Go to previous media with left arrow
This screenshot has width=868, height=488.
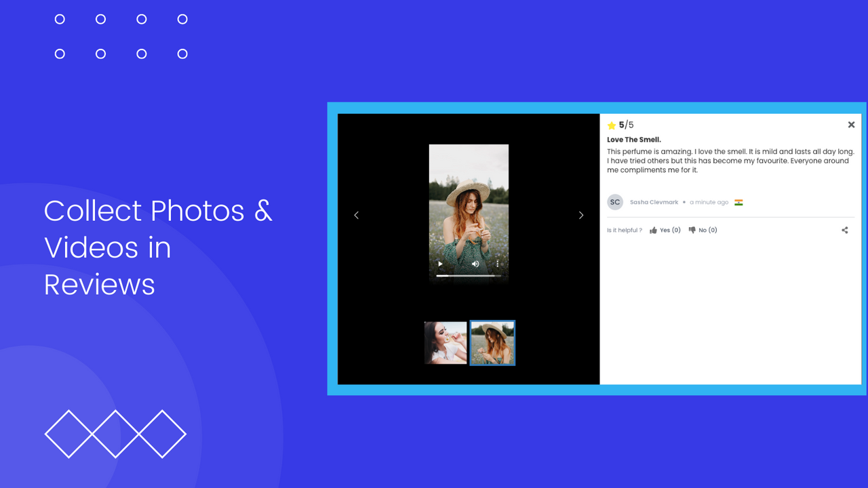point(356,215)
